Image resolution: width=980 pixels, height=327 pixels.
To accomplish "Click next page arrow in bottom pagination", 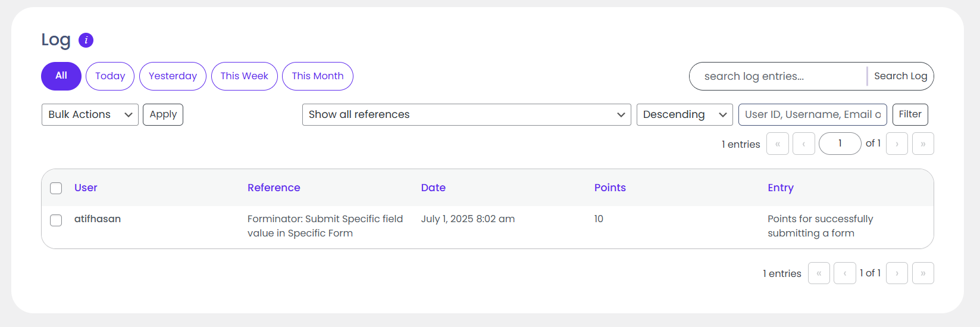I will [897, 273].
